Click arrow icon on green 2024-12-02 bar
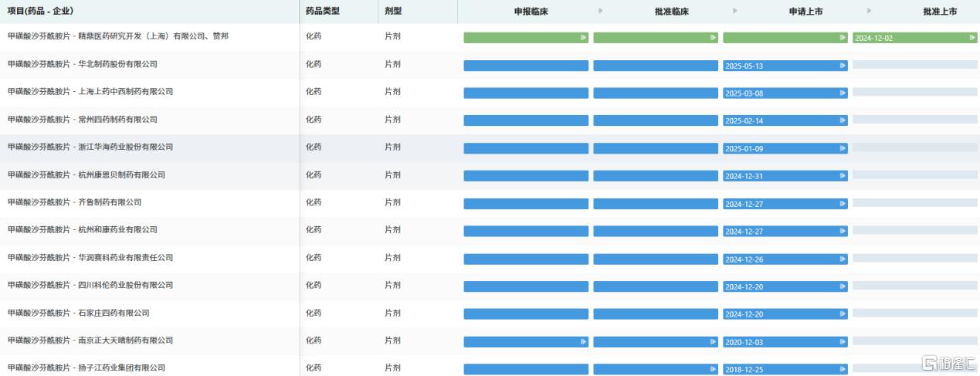Screen dimensions: 980x376 pyautogui.click(x=972, y=37)
